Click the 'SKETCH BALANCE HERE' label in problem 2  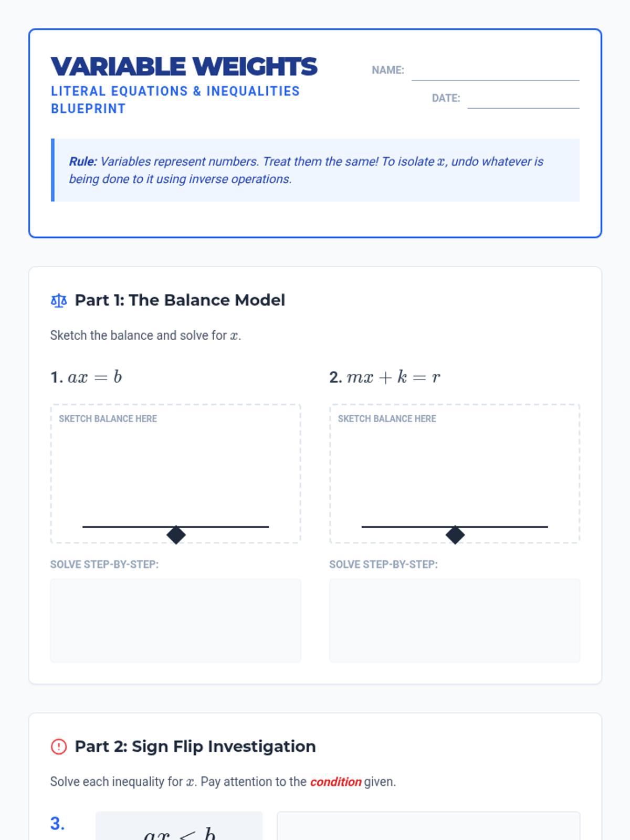click(x=387, y=419)
